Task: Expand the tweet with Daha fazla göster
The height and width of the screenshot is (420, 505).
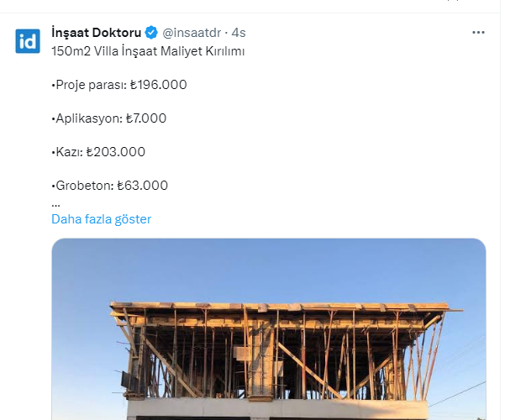Action: click(x=101, y=219)
